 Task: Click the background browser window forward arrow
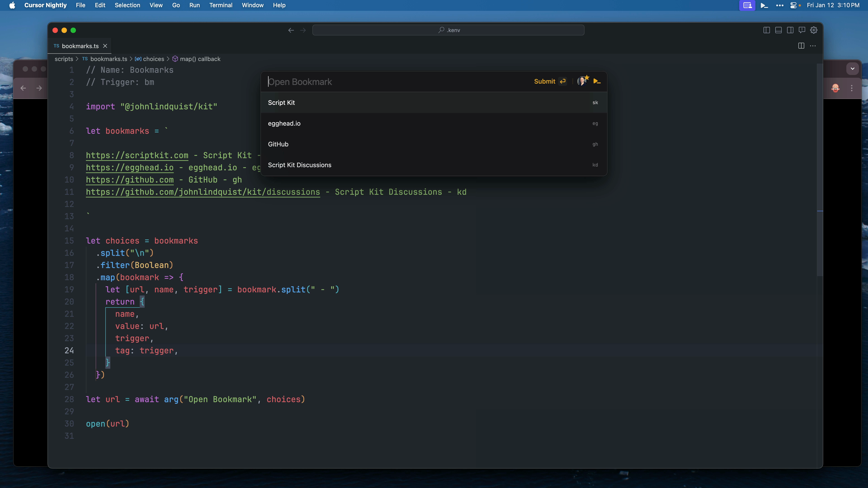pyautogui.click(x=39, y=88)
